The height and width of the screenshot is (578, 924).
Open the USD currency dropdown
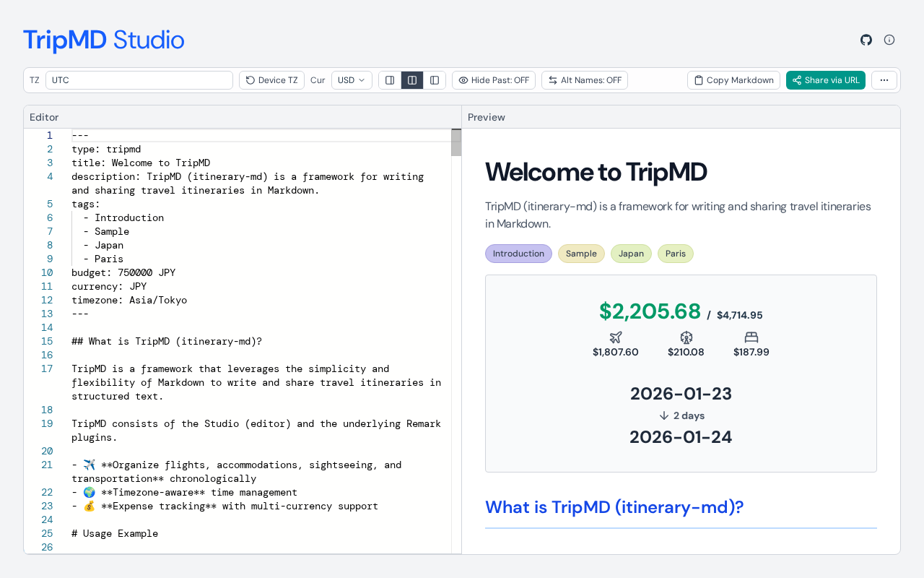click(352, 80)
